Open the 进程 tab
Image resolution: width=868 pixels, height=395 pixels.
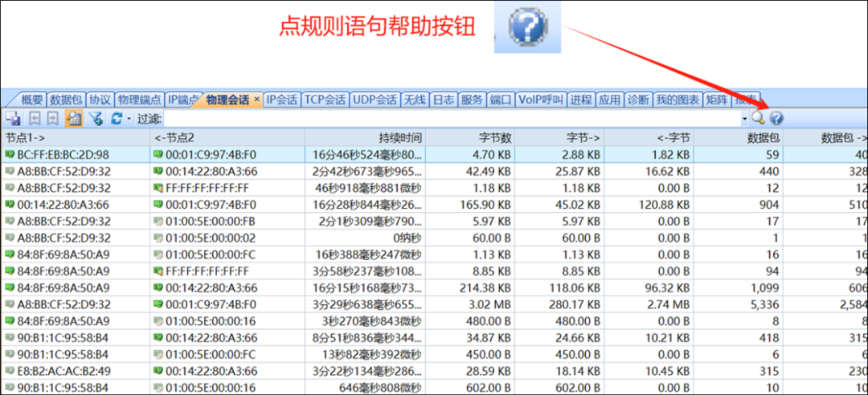point(581,100)
